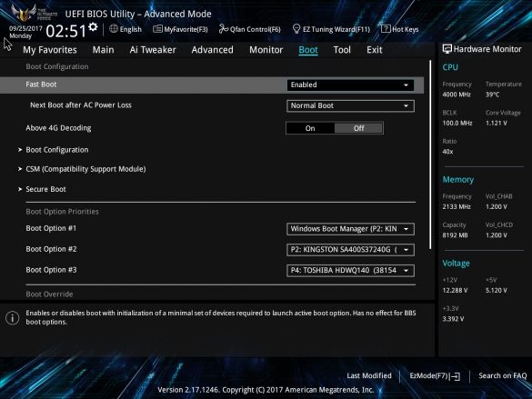Click the English language button
This screenshot has height=399, width=532.
click(125, 29)
